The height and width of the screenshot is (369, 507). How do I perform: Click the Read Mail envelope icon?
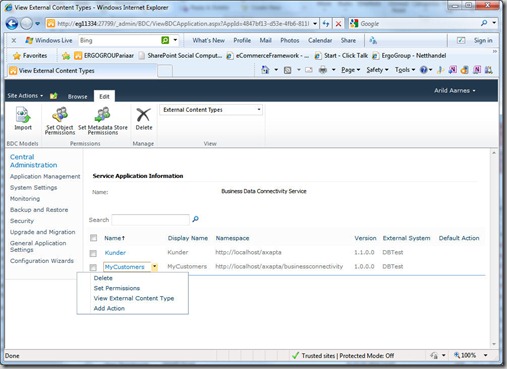pos(309,70)
